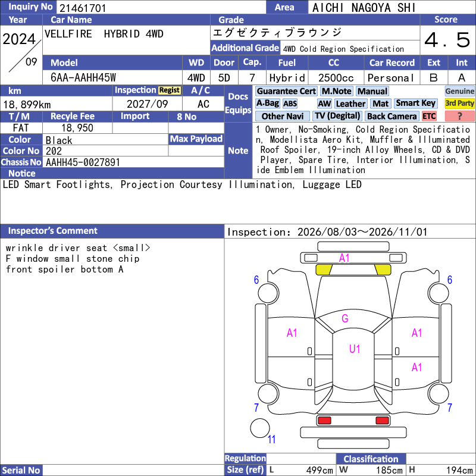Click the Mat equipment badge
476x476 pixels.
[380, 104]
